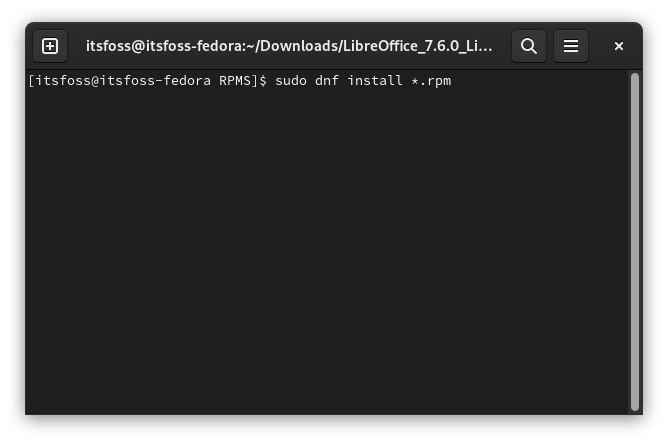
Task: Open a new terminal tab
Action: pyautogui.click(x=50, y=46)
